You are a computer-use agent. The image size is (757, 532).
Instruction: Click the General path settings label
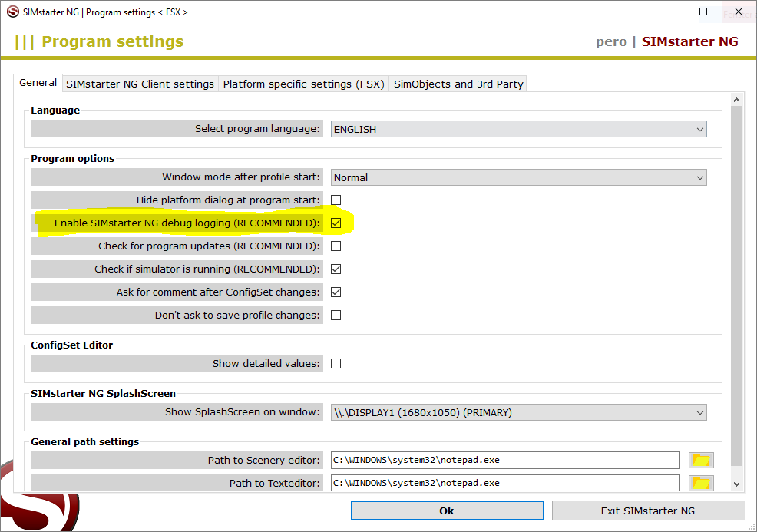point(85,441)
